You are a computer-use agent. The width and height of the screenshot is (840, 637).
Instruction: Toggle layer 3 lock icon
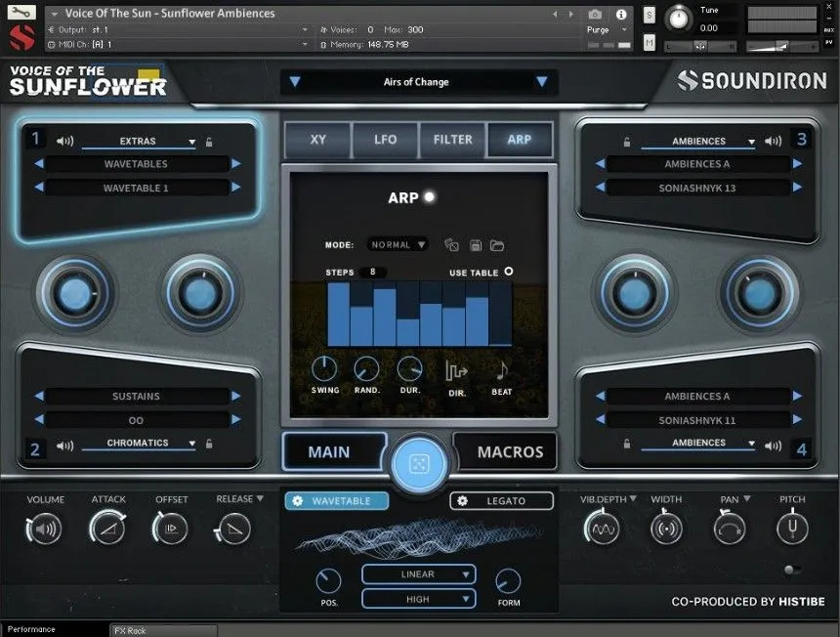pyautogui.click(x=627, y=142)
